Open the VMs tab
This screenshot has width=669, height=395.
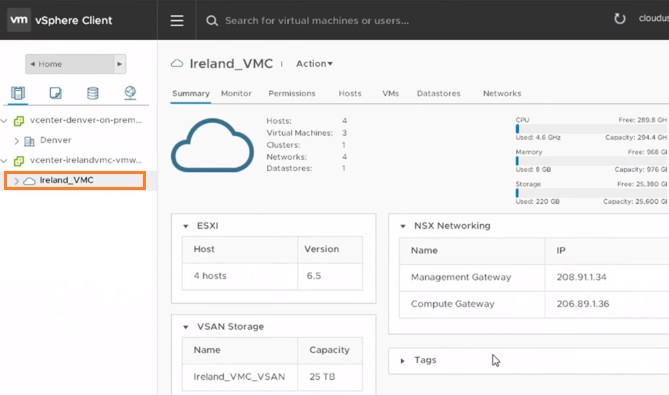[x=390, y=93]
